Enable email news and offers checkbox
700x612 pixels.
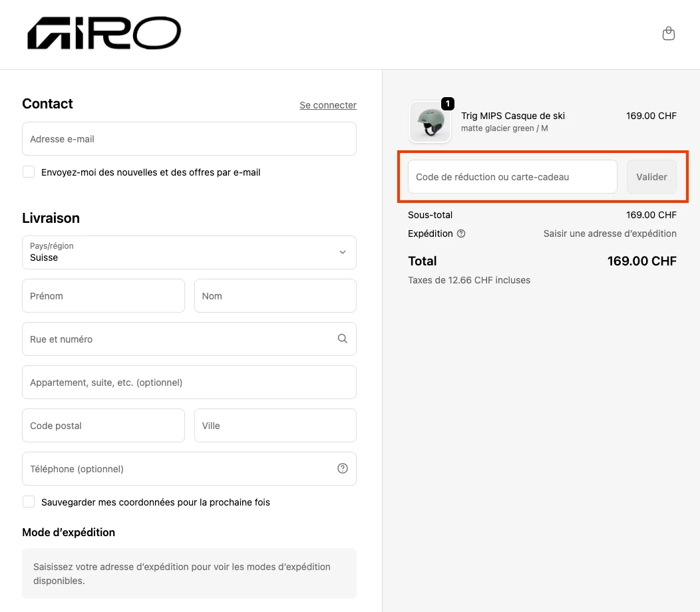click(29, 172)
